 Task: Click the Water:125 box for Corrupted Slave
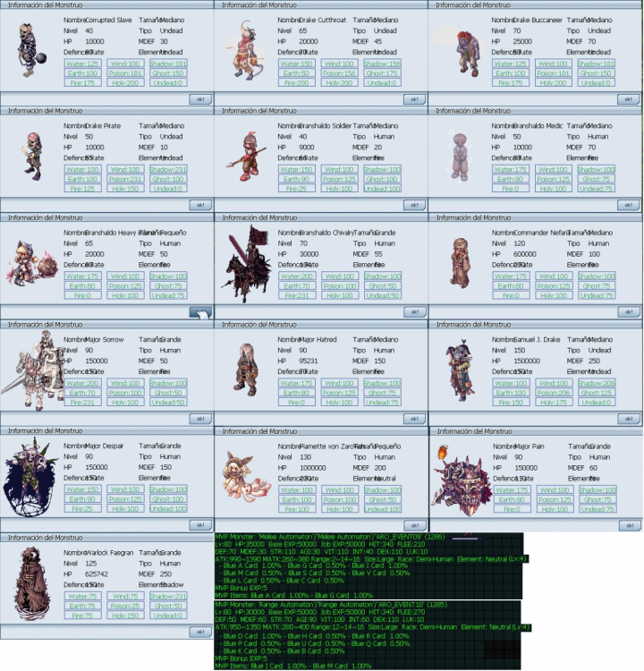pos(82,64)
